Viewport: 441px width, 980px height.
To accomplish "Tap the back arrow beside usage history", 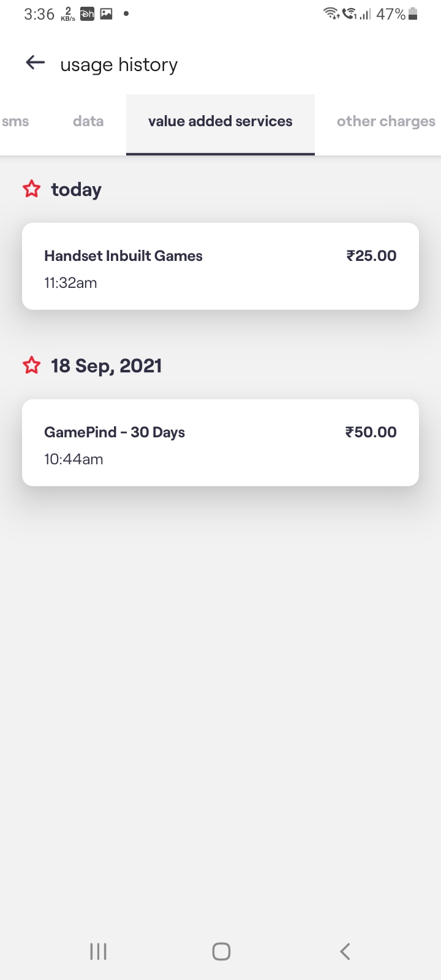I will pos(36,62).
